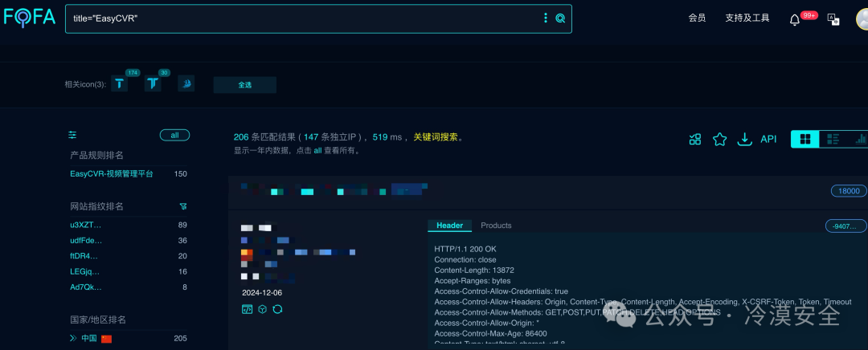View the result's source code icon
This screenshot has width=868, height=350.
click(x=247, y=309)
